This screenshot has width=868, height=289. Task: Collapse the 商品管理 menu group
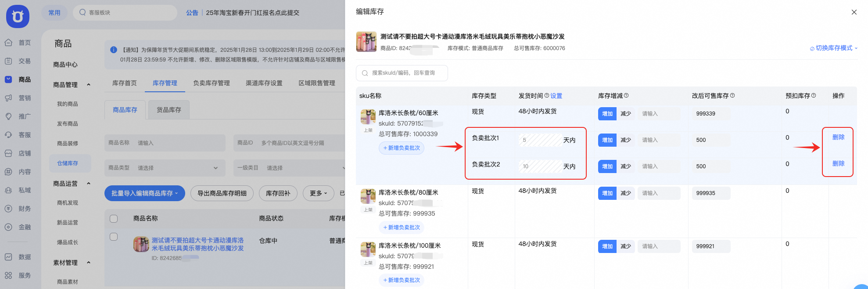tap(89, 85)
